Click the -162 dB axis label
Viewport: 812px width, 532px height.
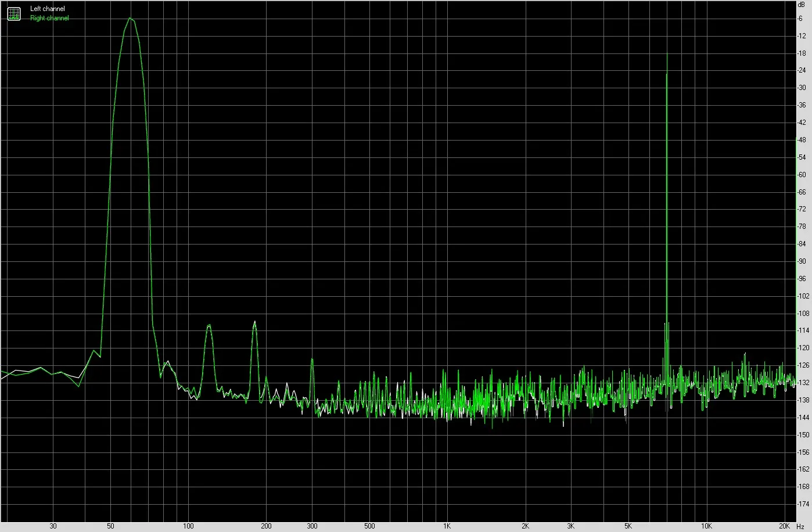tap(803, 470)
